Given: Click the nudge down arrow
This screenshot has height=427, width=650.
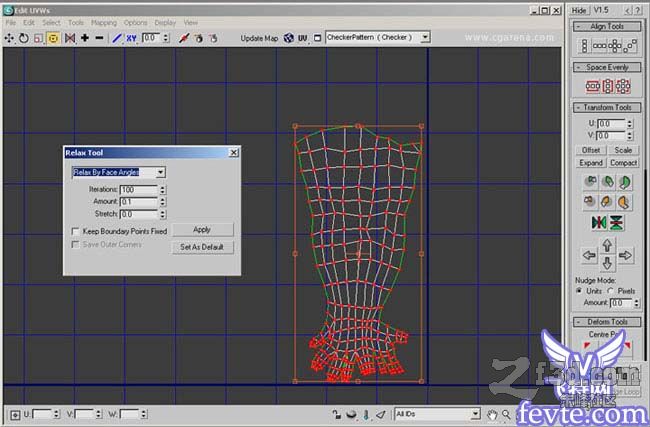Looking at the screenshot, I should tap(607, 263).
